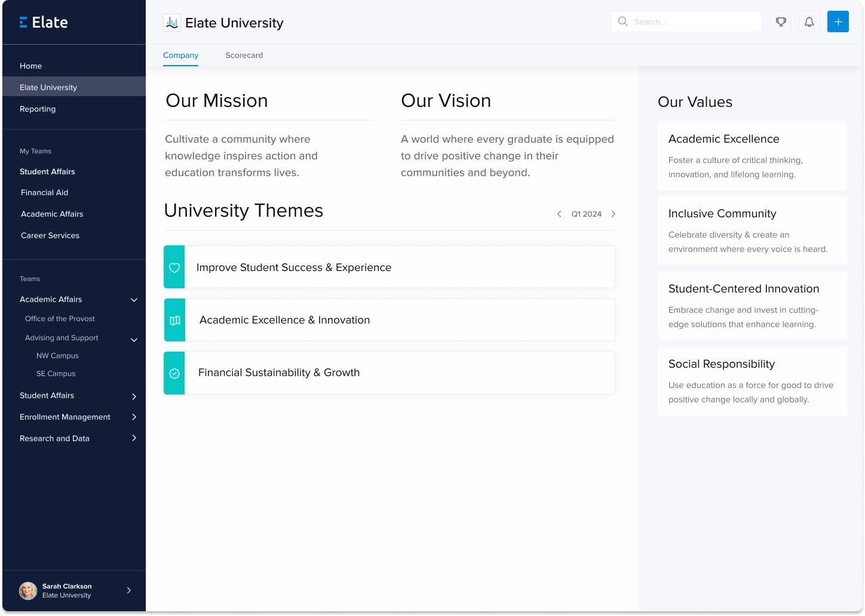This screenshot has width=865, height=616.
Task: Open user menu chevron beside Sarah Clarkson
Action: tap(129, 590)
